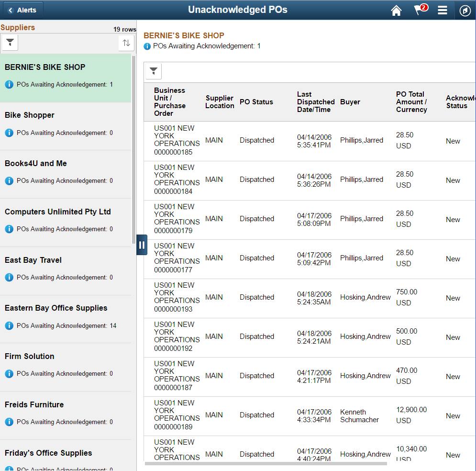The width and height of the screenshot is (476, 471).
Task: Open purchase order 0000000177 row
Action: (310, 259)
